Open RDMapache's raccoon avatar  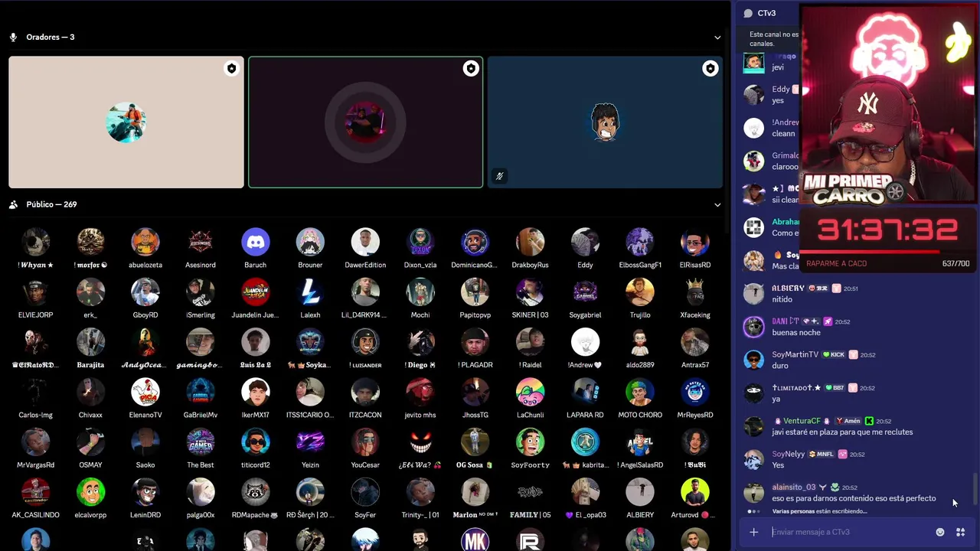256,492
